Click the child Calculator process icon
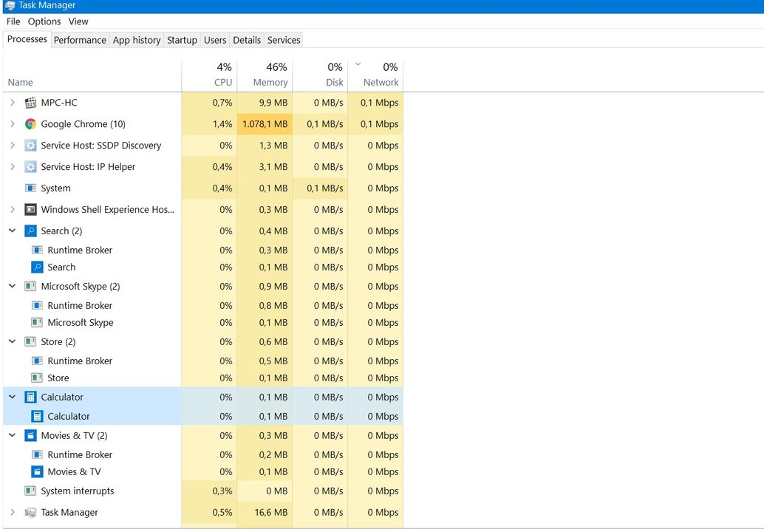 pos(37,417)
